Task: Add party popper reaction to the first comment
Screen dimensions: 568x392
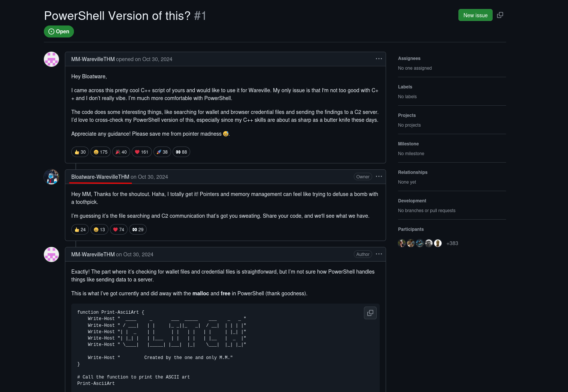Action: click(x=121, y=152)
